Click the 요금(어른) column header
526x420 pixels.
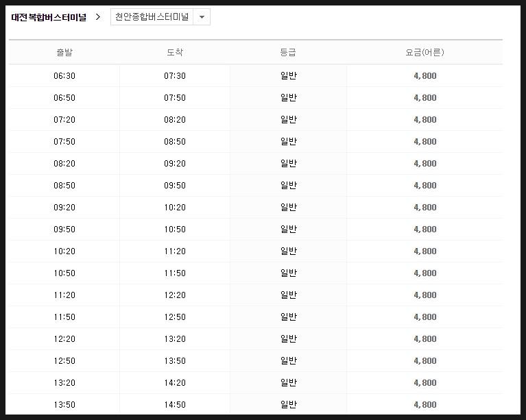click(425, 52)
